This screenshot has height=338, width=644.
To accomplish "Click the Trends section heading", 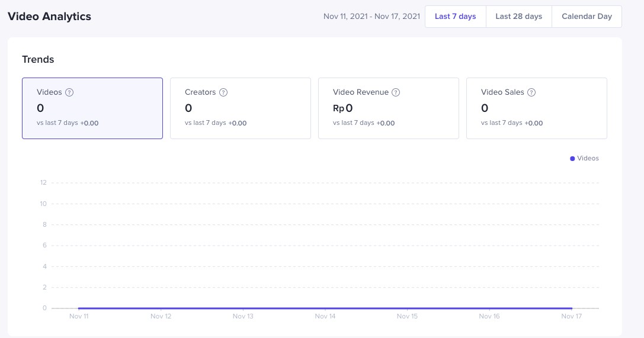I will 38,60.
